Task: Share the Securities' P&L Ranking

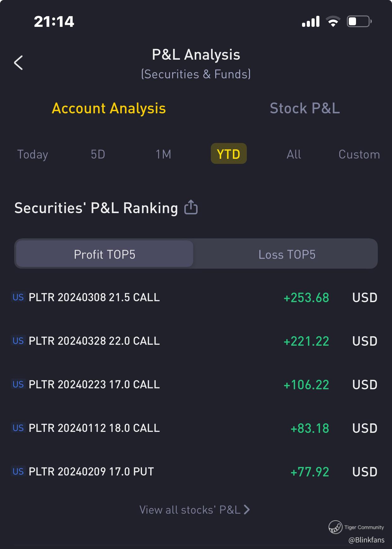Action: point(191,207)
